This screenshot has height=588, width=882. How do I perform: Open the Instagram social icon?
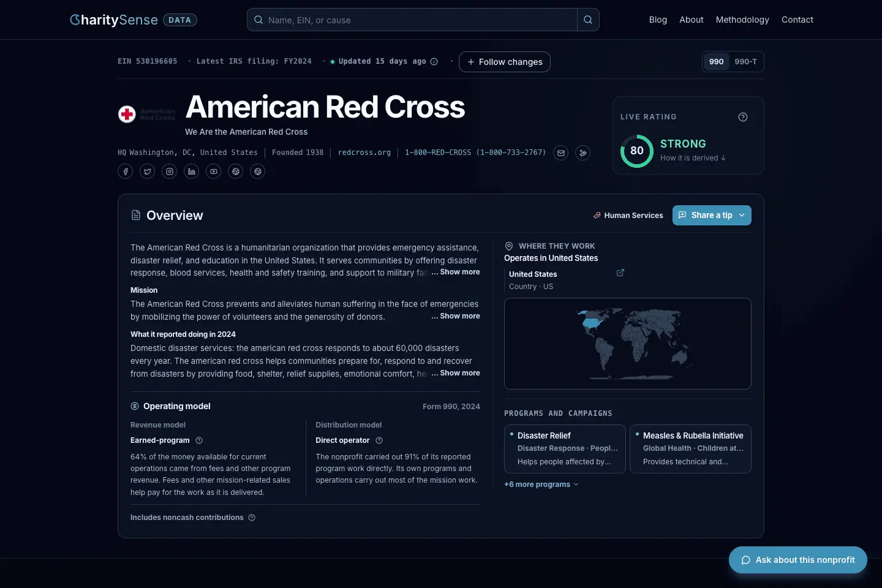click(170, 171)
